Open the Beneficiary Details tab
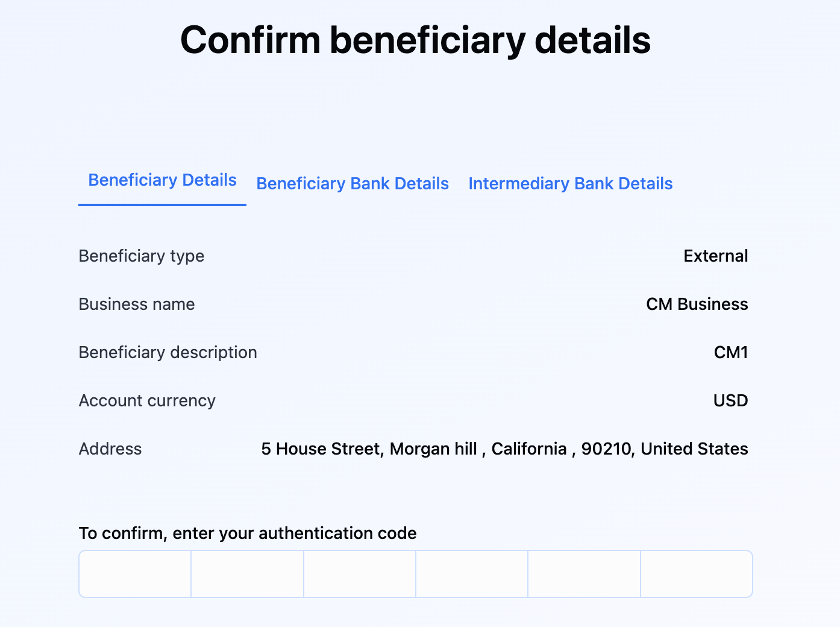 162,180
